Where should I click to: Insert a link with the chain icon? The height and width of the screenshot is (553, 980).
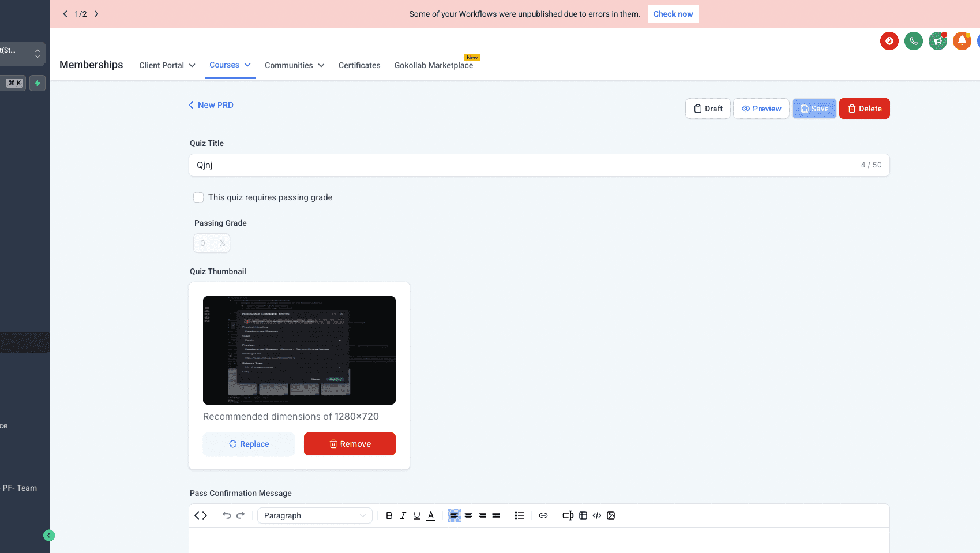coord(543,515)
